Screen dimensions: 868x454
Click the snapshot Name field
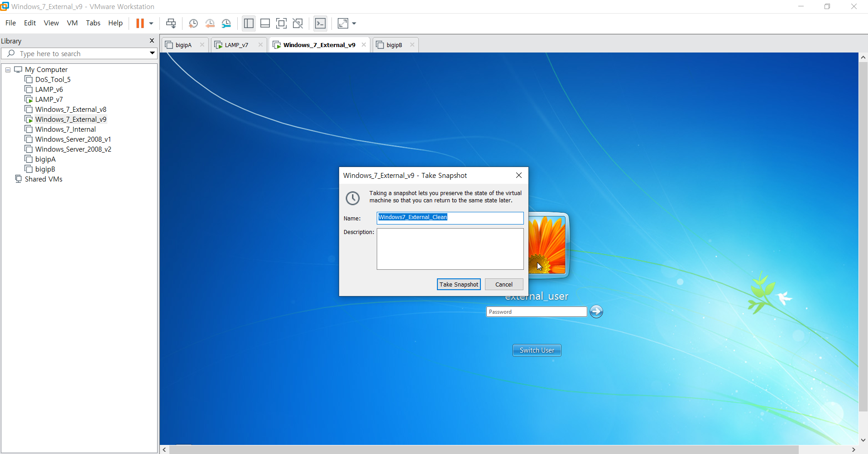(x=450, y=218)
